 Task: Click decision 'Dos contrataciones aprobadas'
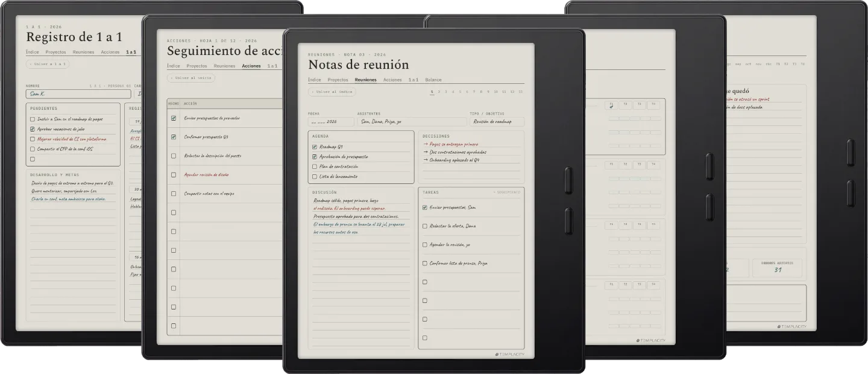pyautogui.click(x=454, y=152)
